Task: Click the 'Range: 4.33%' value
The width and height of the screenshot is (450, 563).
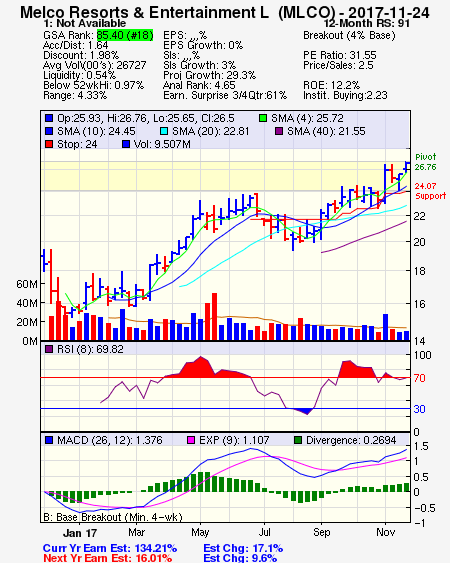Action: (x=75, y=96)
